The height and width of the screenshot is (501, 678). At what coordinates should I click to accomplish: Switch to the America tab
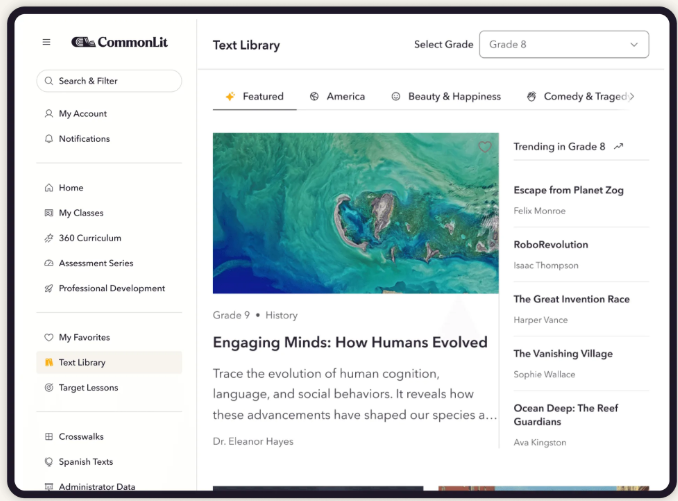tap(337, 96)
